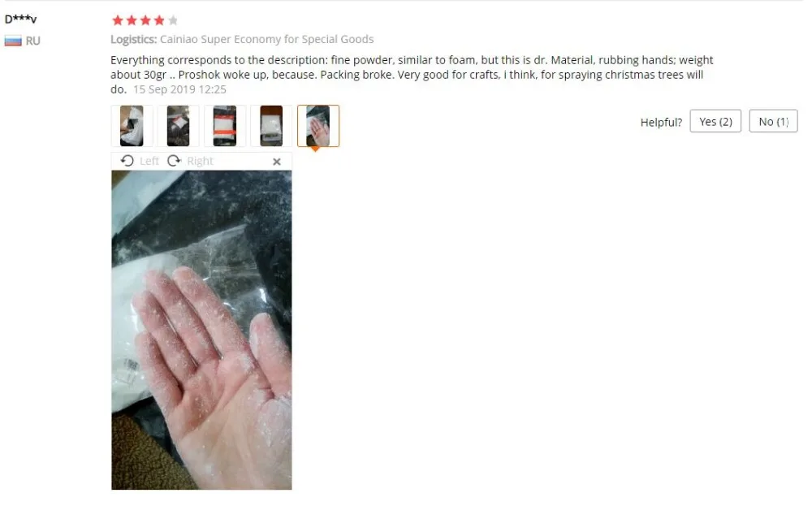
Task: Click the Cainiao Super Economy logistics text
Action: (266, 39)
